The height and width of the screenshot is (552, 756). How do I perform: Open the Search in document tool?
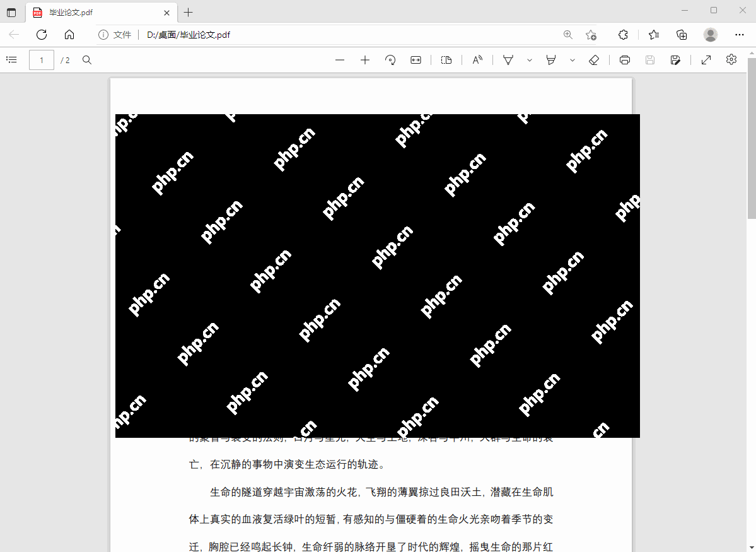pyautogui.click(x=87, y=59)
